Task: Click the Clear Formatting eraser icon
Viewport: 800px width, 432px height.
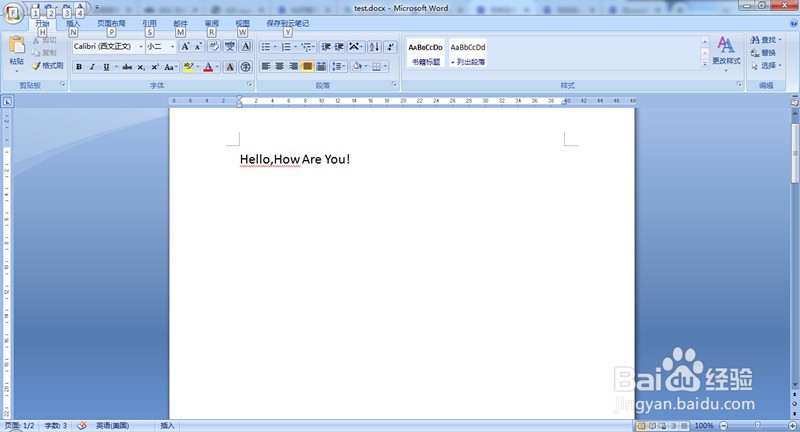Action: tap(214, 46)
